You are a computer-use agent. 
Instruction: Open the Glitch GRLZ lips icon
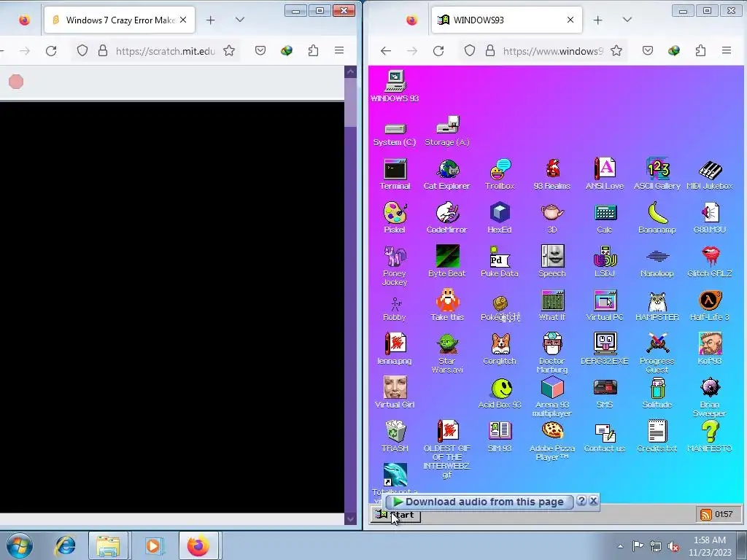point(709,261)
